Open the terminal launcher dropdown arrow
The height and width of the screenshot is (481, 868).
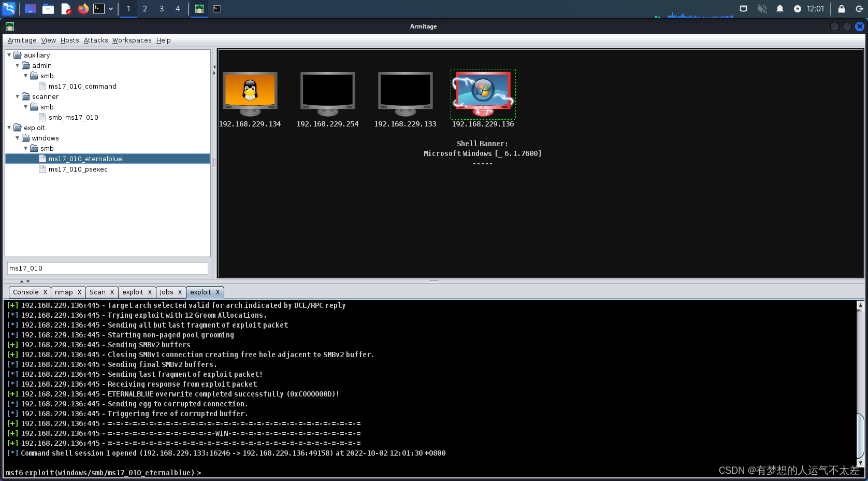[x=111, y=9]
